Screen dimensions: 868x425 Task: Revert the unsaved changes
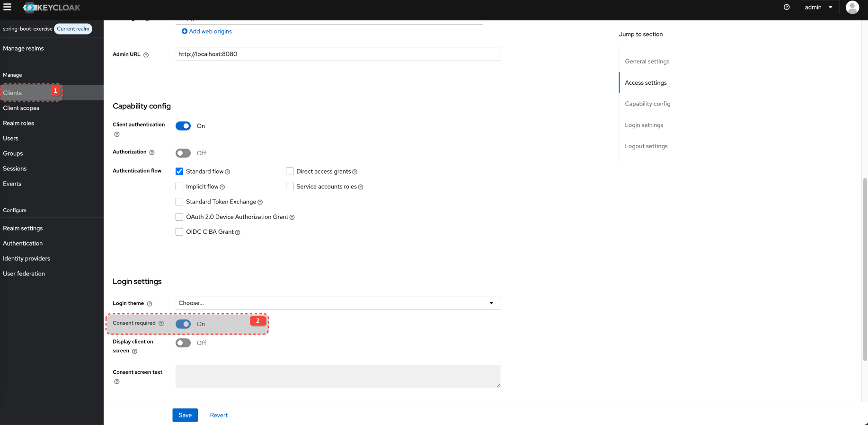[219, 415]
